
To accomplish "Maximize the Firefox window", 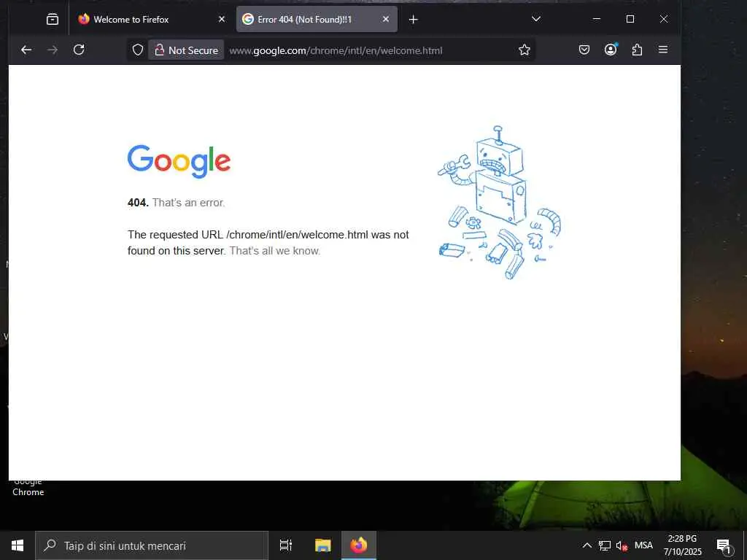I will coord(630,19).
